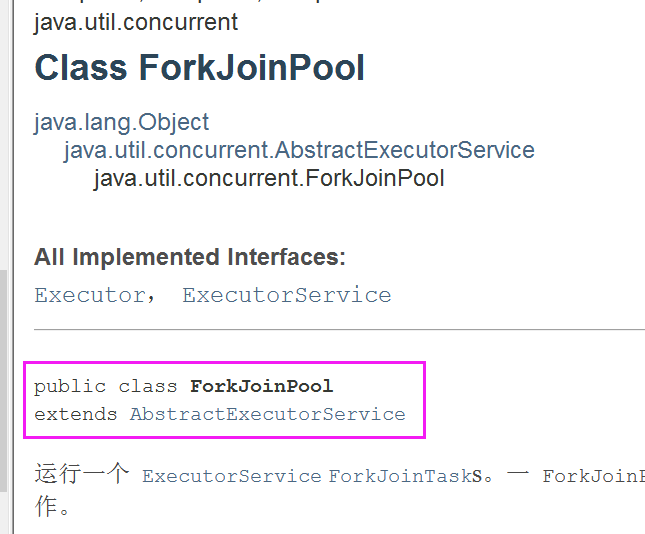Follow the AbstractExecutorService link after extends
The width and height of the screenshot is (645, 534).
[x=267, y=414]
